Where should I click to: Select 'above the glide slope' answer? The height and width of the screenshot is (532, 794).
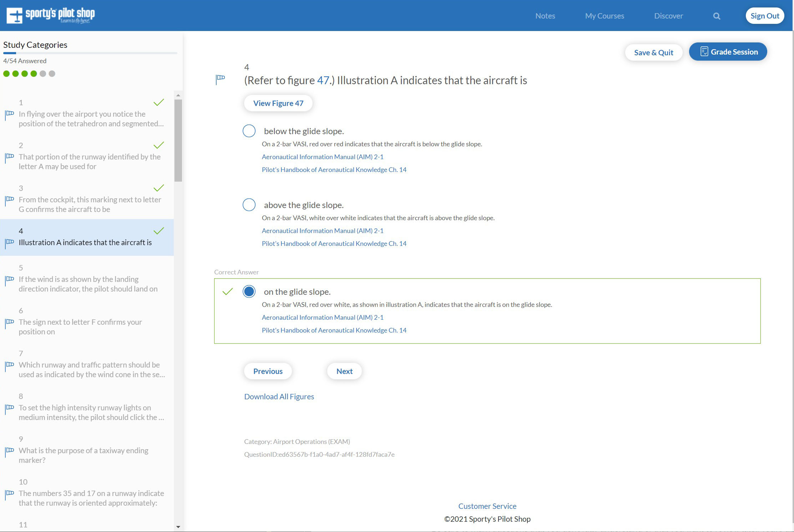click(x=249, y=205)
